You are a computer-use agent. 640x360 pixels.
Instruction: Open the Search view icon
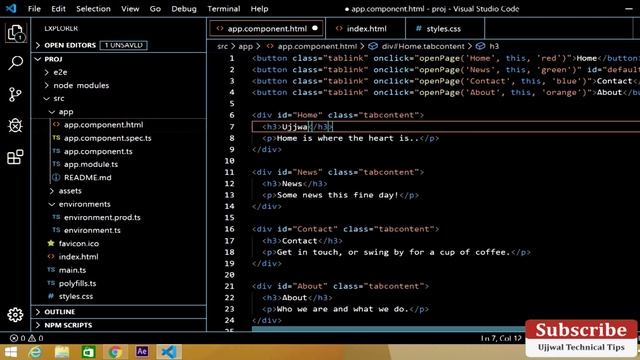tap(16, 63)
